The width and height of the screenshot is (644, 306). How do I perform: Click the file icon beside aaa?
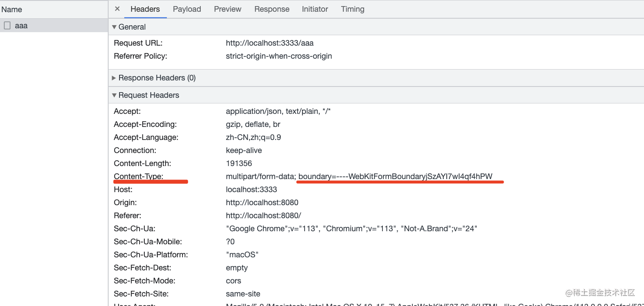point(7,26)
